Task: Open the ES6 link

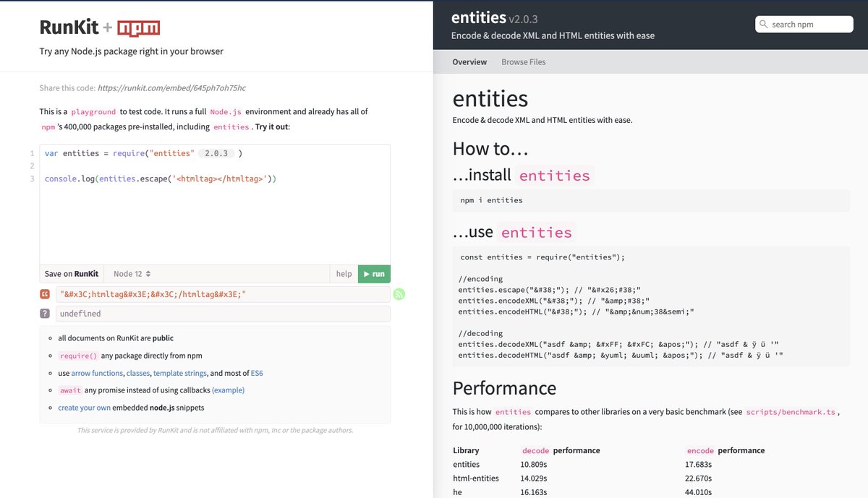Action: 257,373
